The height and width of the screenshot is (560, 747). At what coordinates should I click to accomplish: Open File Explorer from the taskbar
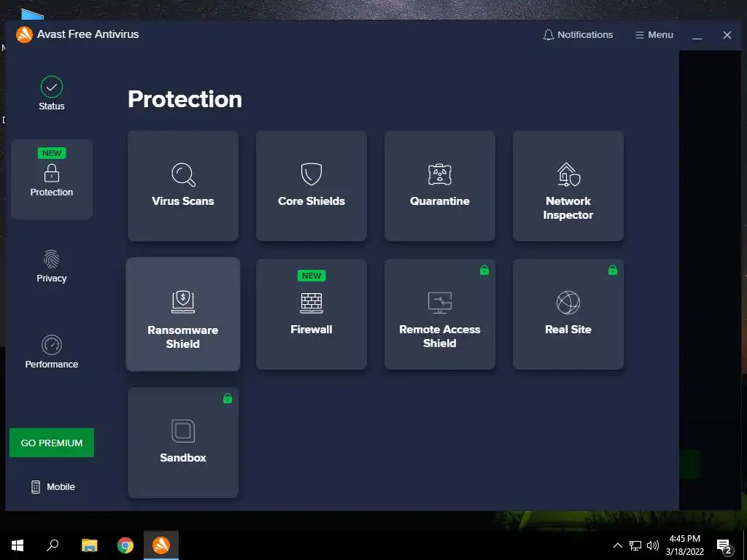[x=89, y=545]
